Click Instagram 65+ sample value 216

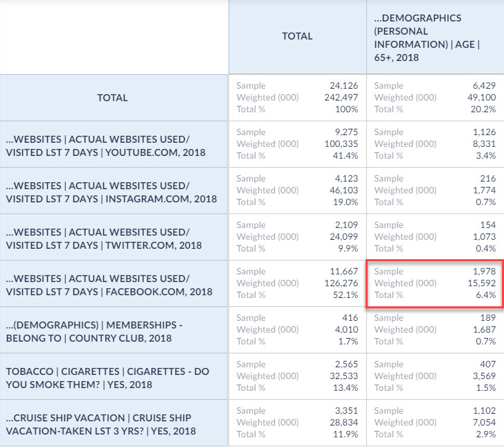[x=488, y=178]
